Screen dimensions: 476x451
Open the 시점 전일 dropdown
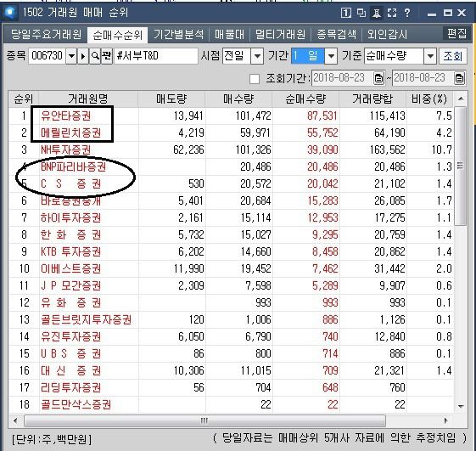[257, 56]
